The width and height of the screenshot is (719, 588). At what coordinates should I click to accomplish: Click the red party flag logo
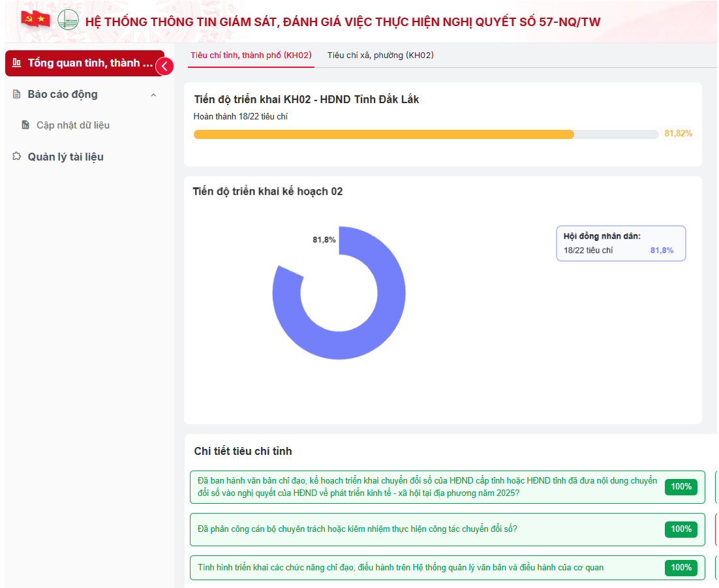click(x=35, y=20)
